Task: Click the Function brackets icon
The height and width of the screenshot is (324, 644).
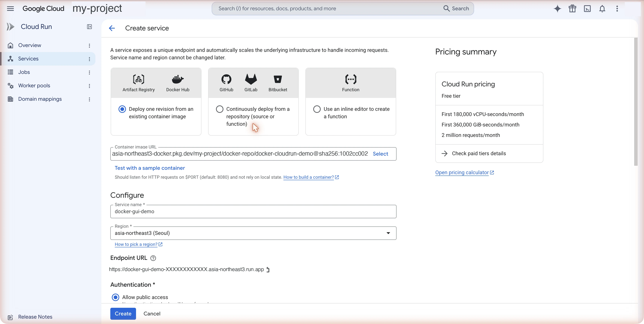Action: (x=351, y=79)
